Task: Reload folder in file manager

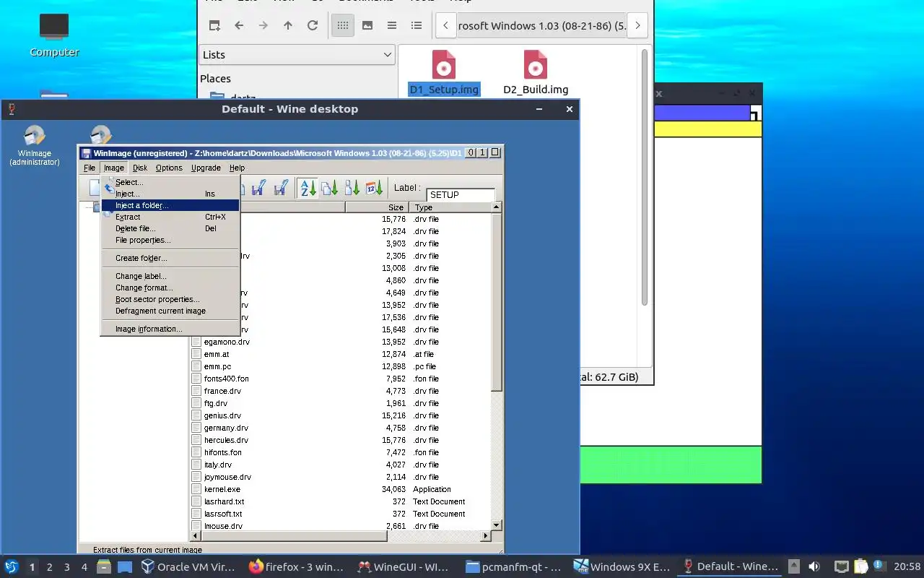Action: tap(313, 25)
